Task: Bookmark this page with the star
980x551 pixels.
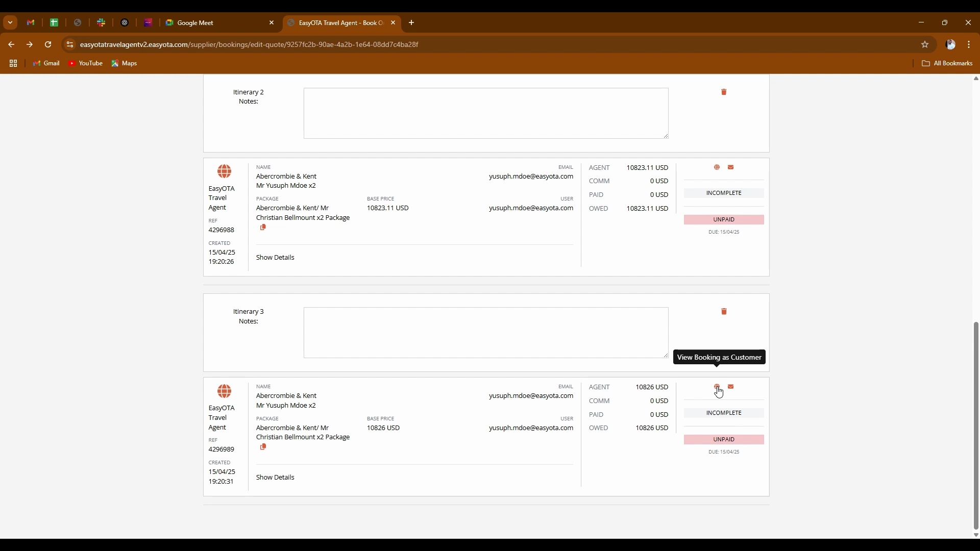Action: 925,44
